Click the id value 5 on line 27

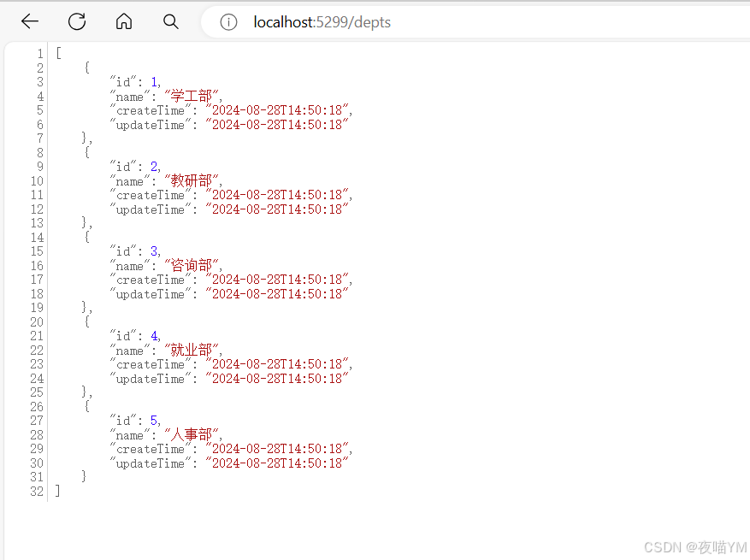[x=154, y=421]
